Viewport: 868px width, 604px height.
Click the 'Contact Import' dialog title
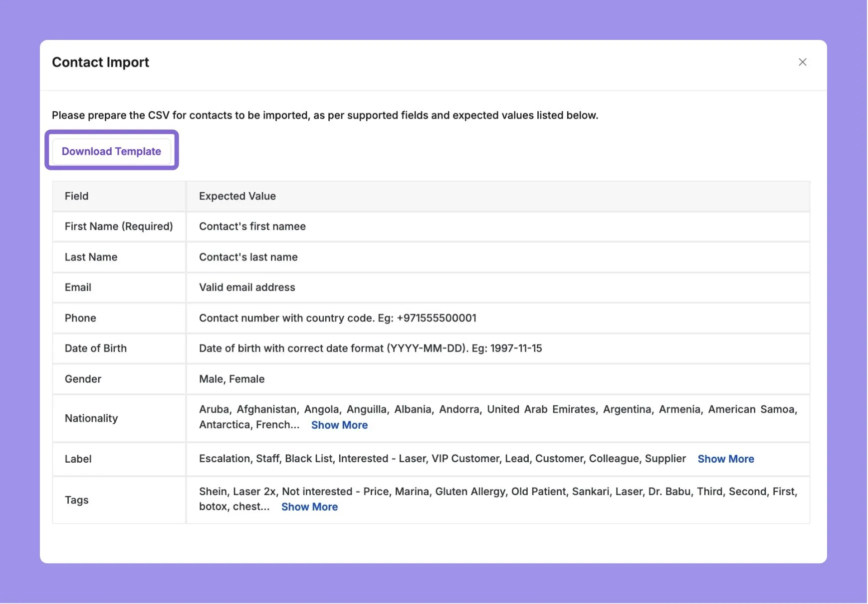[100, 62]
